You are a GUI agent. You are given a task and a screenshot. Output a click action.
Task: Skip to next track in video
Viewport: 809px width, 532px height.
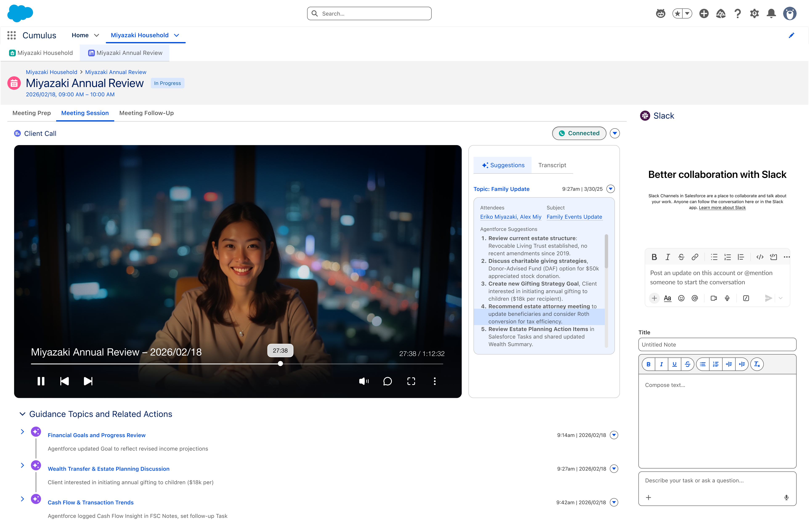[88, 381]
